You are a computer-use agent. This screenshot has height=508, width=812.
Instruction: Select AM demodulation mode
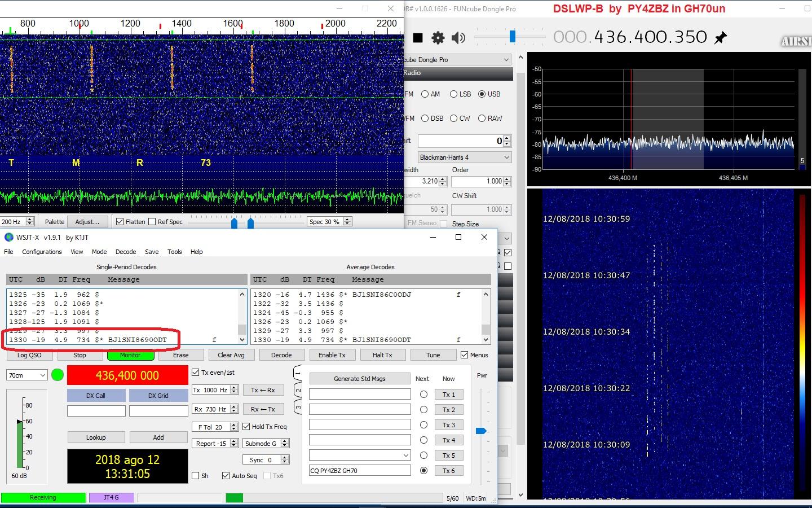(x=425, y=94)
